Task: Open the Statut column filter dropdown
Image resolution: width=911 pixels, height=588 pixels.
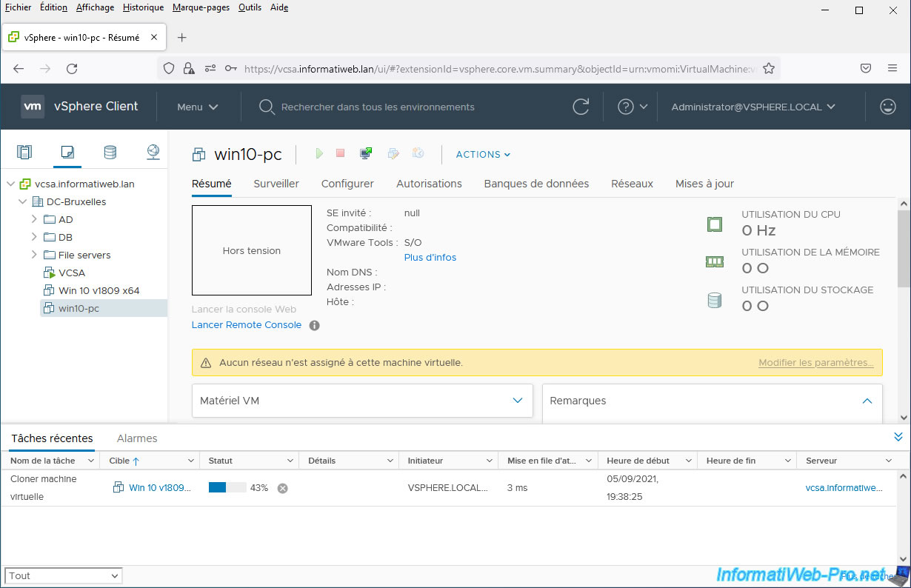Action: [x=290, y=461]
